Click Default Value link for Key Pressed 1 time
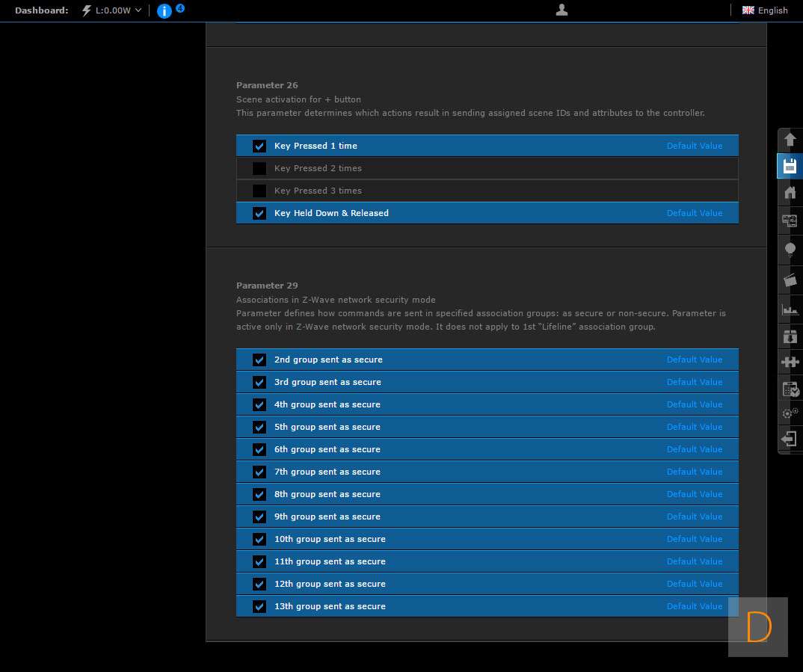Image resolution: width=803 pixels, height=672 pixels. pos(694,146)
